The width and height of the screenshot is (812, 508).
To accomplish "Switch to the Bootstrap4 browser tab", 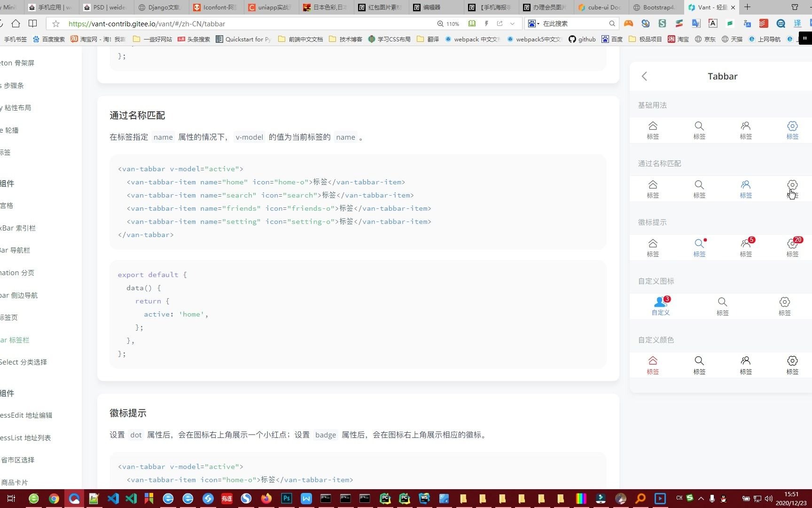I will click(656, 7).
